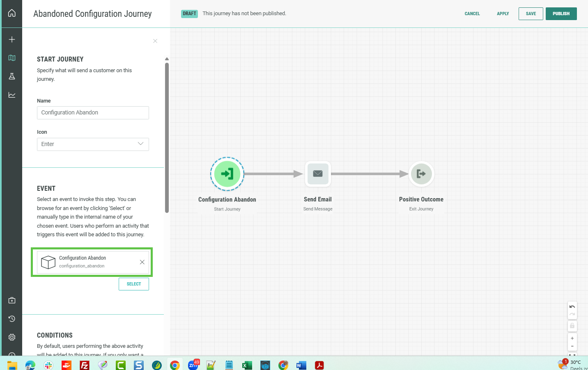Screen dimensions: 588x370
Task: Click the Name input field
Action: coord(93,113)
